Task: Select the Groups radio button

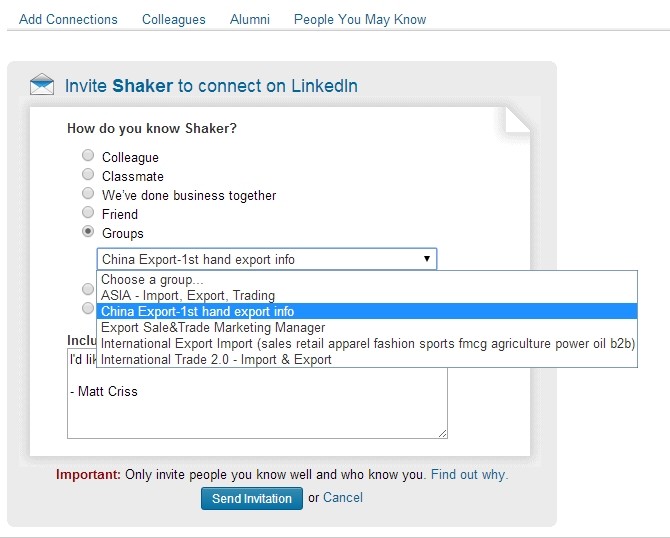Action: (88, 232)
